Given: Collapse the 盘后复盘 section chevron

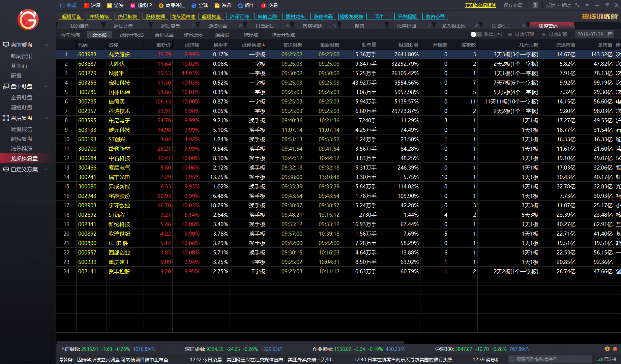Looking at the screenshot, I should 46,118.
